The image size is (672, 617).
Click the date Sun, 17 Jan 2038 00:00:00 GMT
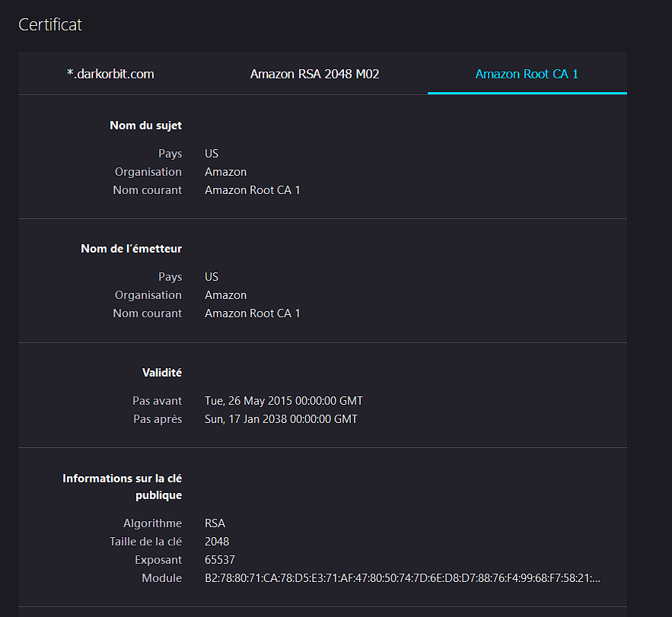[x=281, y=419]
